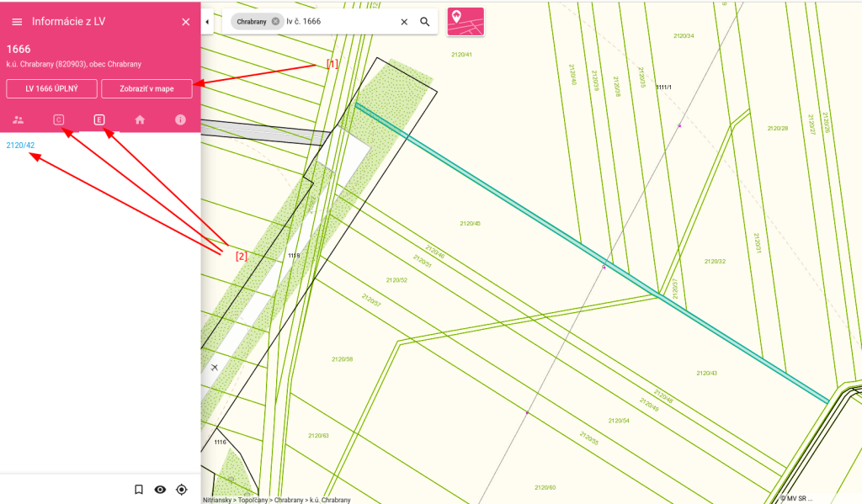Toggle visibility with the eye icon
The image size is (862, 504).
pos(160,489)
